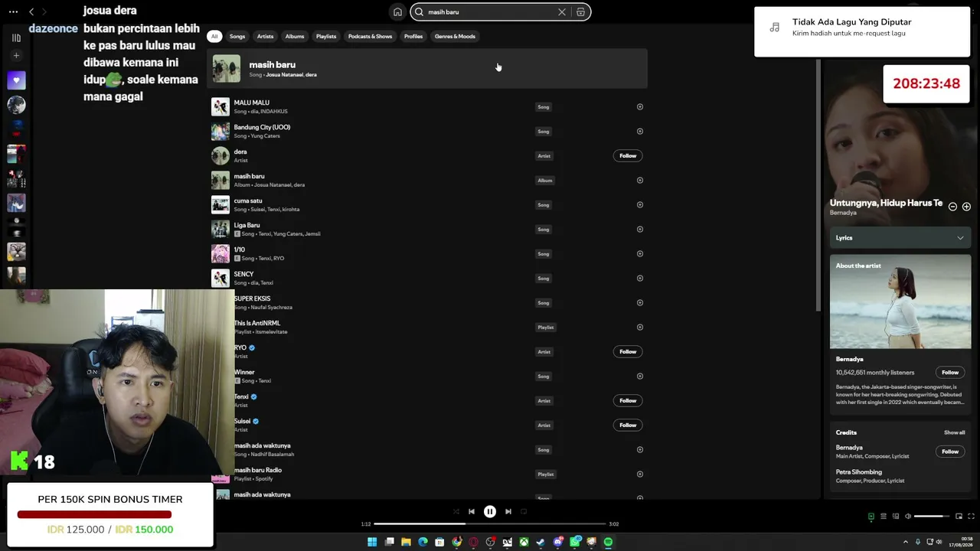Switch to the Songs filter

point(237,36)
